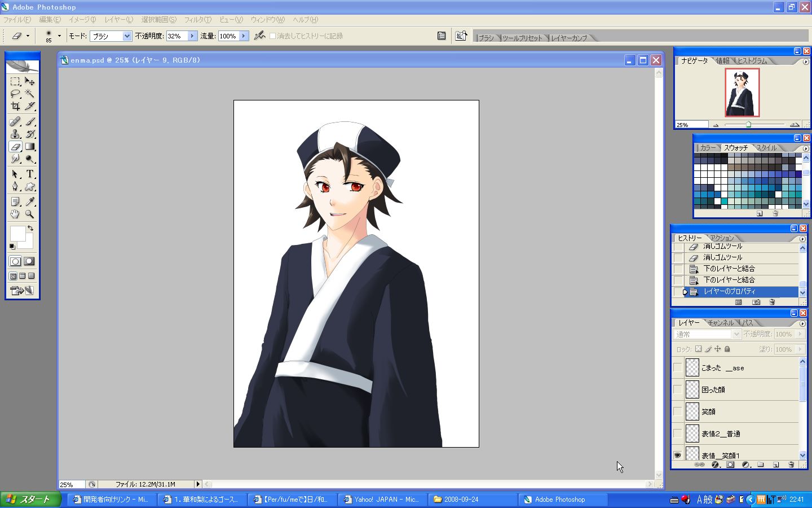The image size is (812, 508).
Task: Click the Navigator image thumbnail
Action: tap(742, 93)
